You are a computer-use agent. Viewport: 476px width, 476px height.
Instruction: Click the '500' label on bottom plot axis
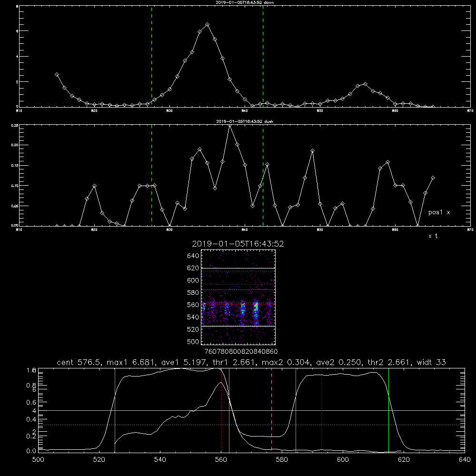point(38,460)
